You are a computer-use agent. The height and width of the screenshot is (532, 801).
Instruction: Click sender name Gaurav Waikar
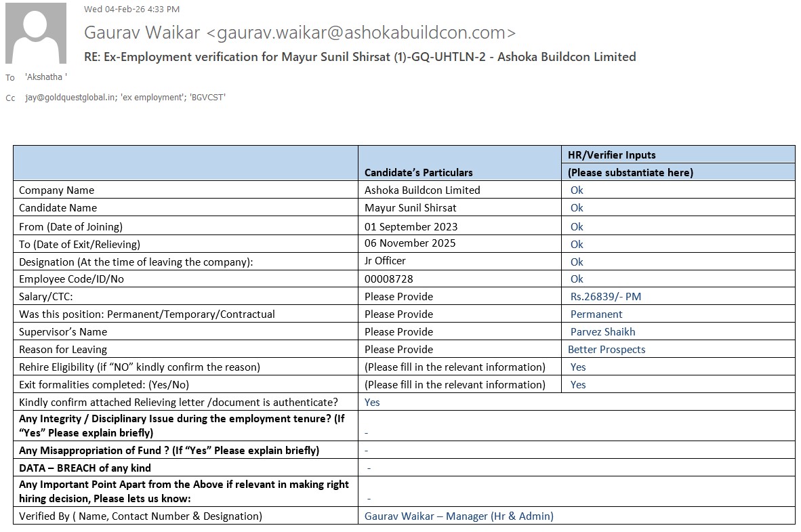[x=142, y=33]
